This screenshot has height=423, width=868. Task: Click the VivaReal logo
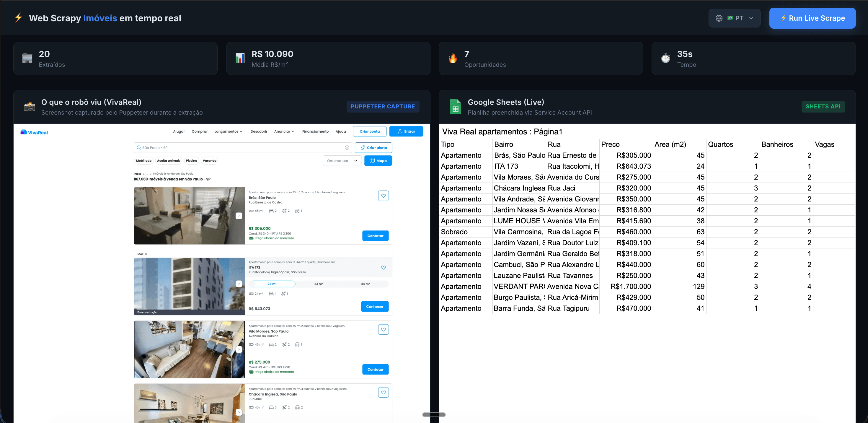click(34, 132)
